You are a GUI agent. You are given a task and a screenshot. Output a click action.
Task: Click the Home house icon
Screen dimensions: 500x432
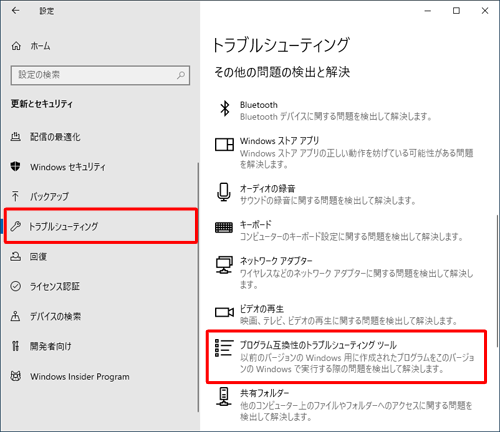point(16,46)
